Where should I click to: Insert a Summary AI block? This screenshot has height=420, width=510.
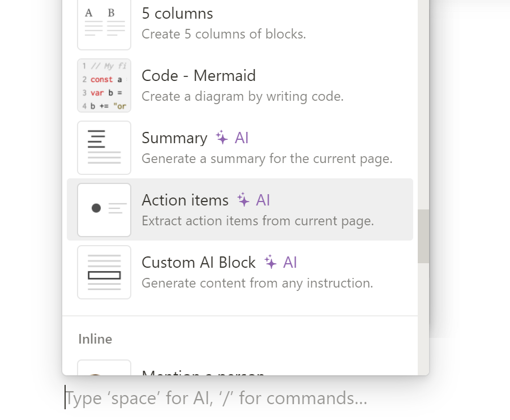pyautogui.click(x=174, y=138)
